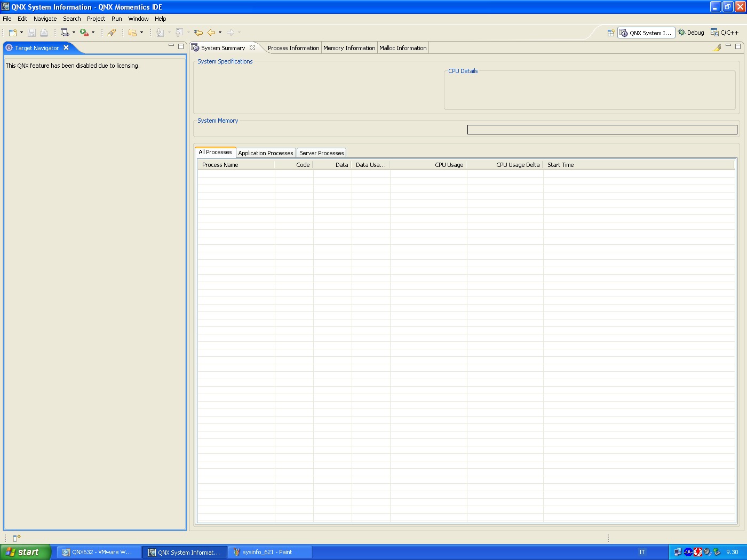747x560 pixels.
Task: Expand the New wizard dropdown arrow
Action: click(21, 33)
